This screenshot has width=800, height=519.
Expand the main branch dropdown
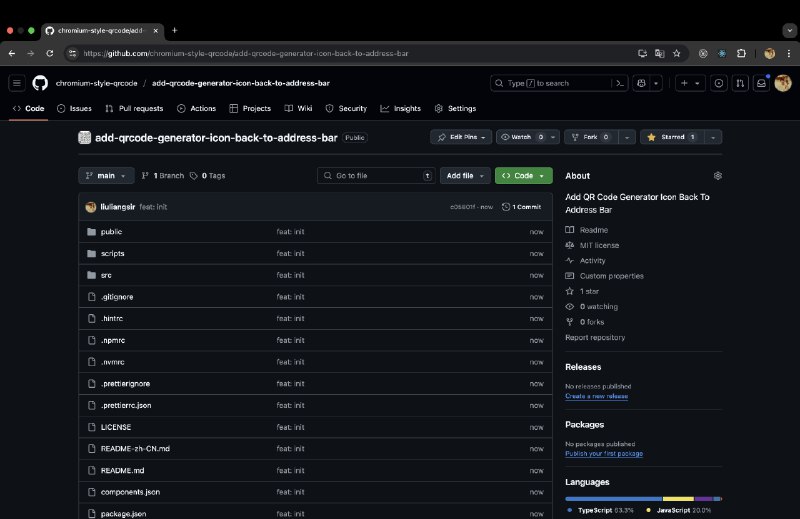[106, 175]
